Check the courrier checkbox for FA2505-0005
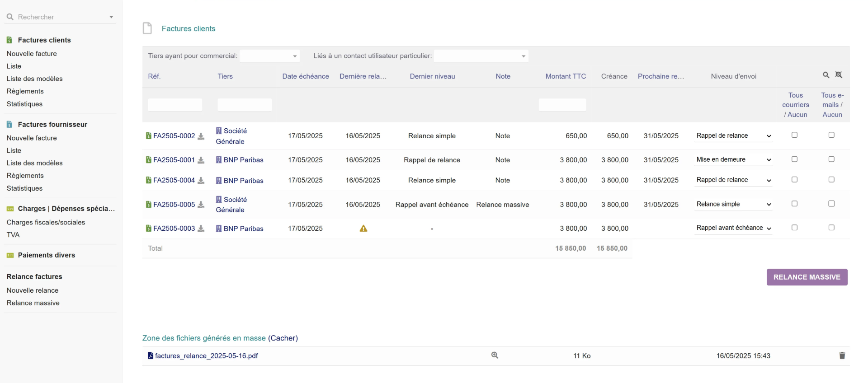Viewport: 868px width, 383px height. [794, 204]
